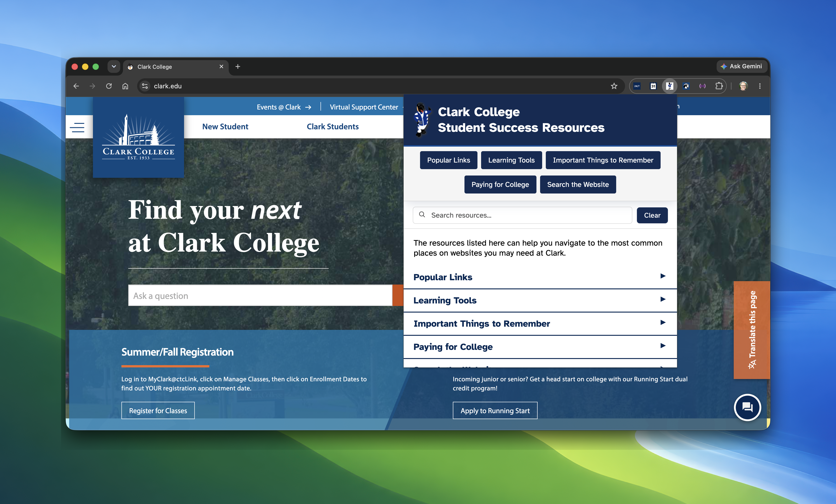Expand the Popular Links section
Image resolution: width=836 pixels, height=504 pixels.
click(x=540, y=277)
